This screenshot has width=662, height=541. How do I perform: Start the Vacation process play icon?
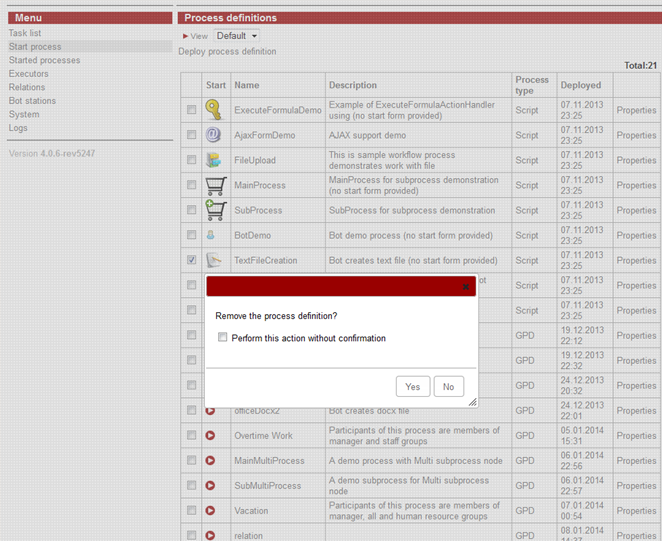pyautogui.click(x=210, y=511)
